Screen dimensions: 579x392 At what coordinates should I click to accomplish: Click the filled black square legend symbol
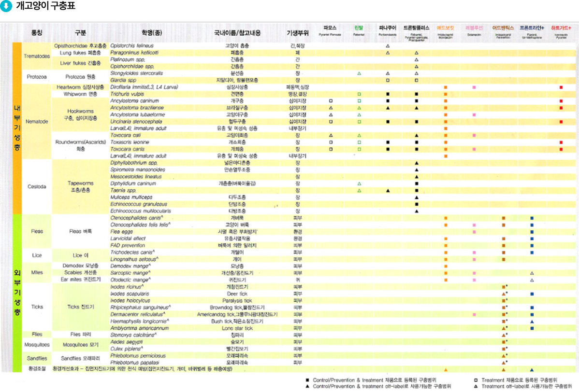coord(307,380)
